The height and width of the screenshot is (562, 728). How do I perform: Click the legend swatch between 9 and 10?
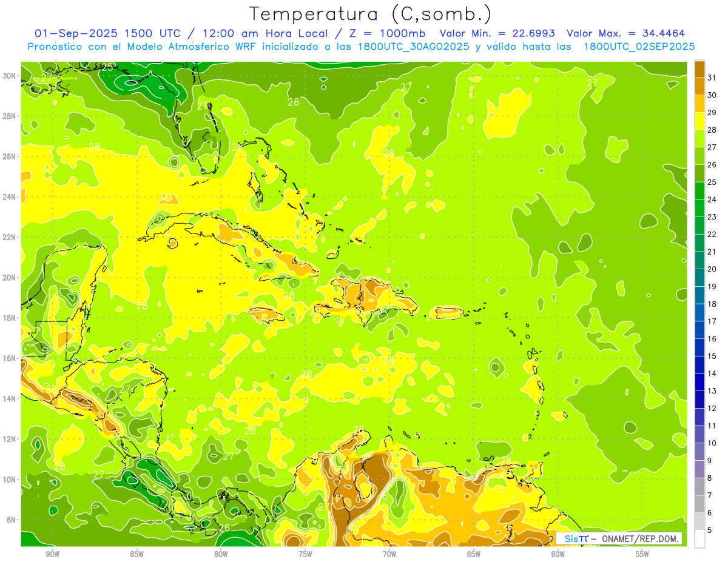pos(699,452)
